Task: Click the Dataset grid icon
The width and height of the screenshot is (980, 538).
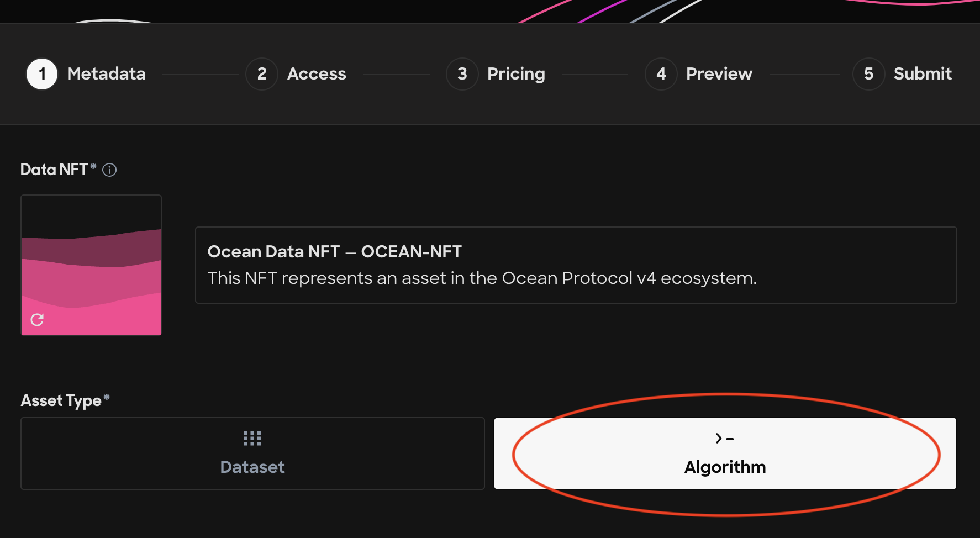Action: click(252, 439)
